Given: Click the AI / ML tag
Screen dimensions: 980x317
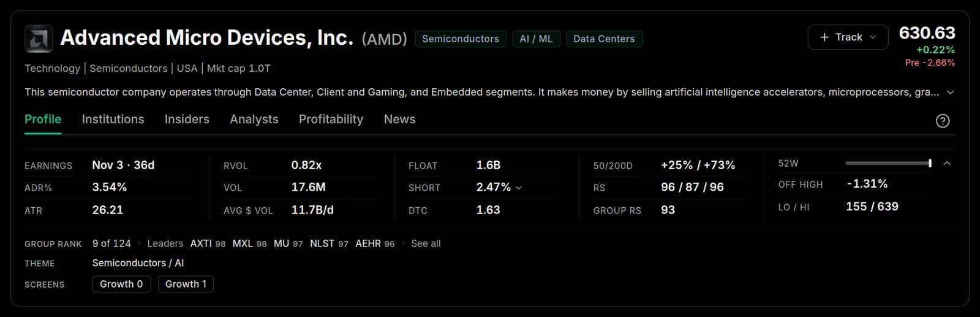Looking at the screenshot, I should 536,39.
